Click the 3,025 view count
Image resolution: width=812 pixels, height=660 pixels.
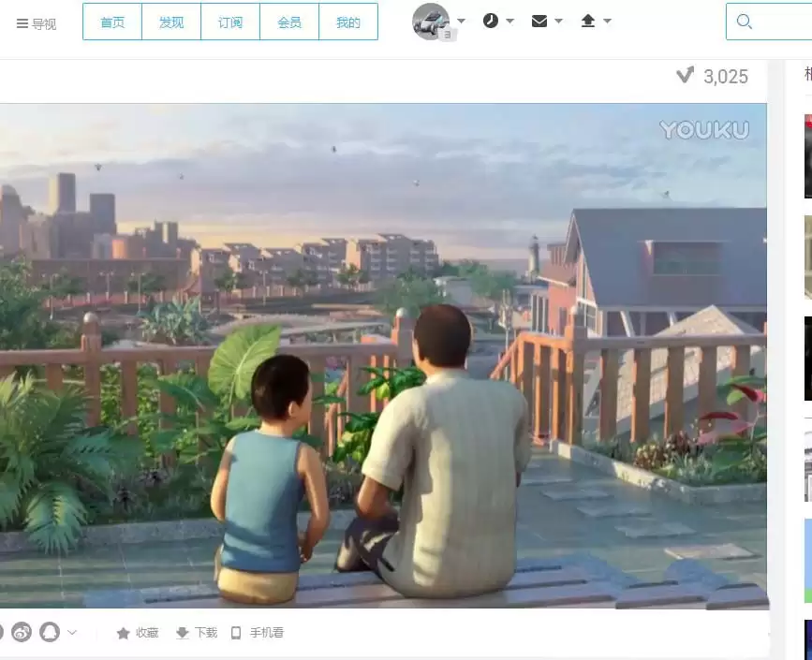726,77
